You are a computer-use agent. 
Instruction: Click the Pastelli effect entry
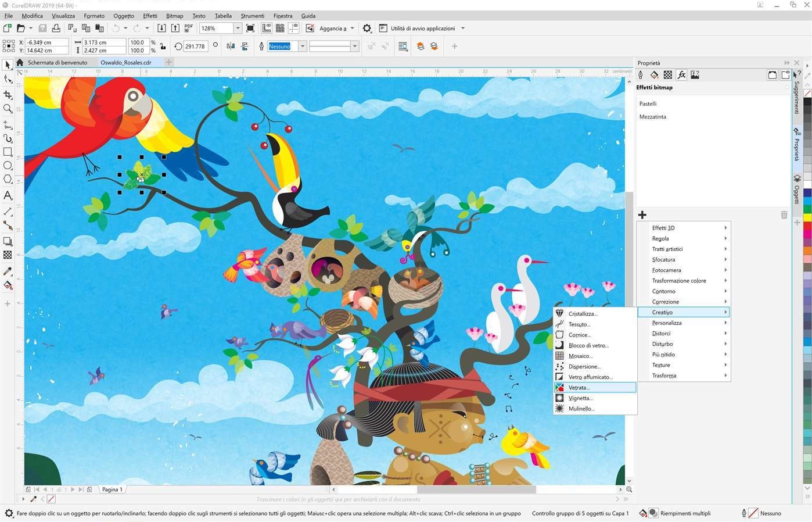tap(648, 103)
